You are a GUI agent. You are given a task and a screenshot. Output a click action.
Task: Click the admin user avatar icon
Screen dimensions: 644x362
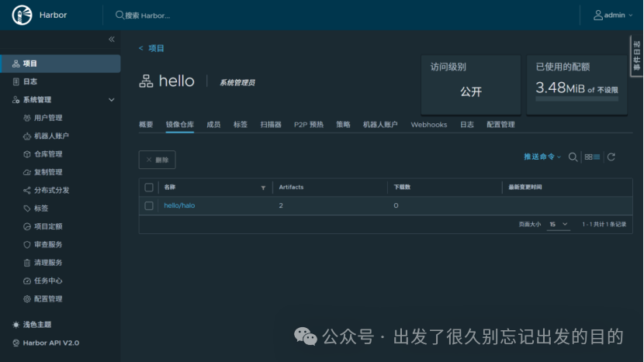click(x=598, y=16)
